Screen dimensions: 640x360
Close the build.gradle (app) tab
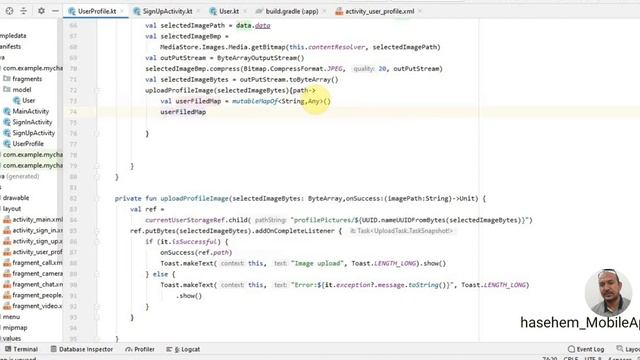324,11
